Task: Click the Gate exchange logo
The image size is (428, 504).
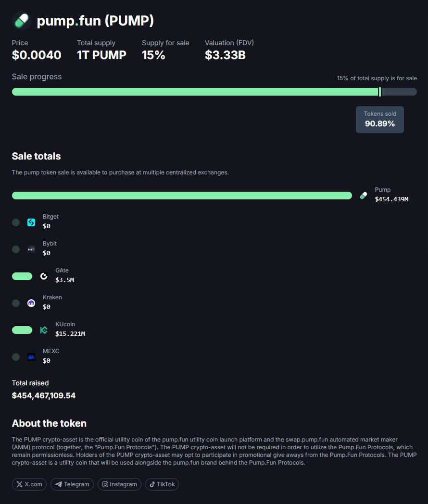Action: (x=44, y=276)
